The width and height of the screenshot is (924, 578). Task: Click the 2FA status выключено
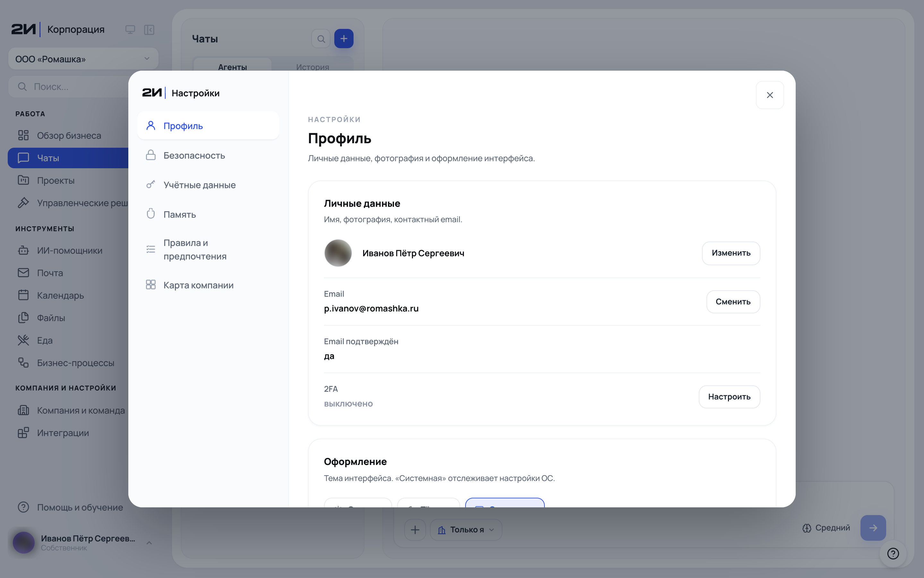pos(348,404)
